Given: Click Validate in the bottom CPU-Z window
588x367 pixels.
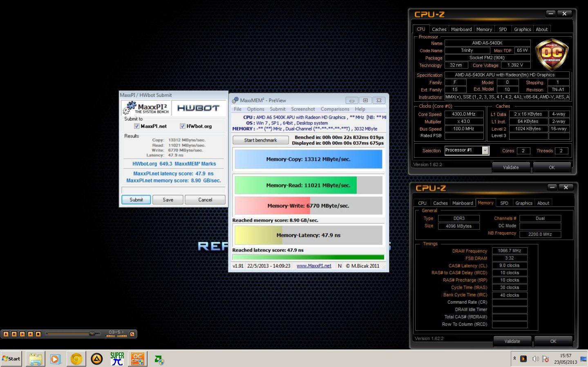Looking at the screenshot, I should coord(512,341).
